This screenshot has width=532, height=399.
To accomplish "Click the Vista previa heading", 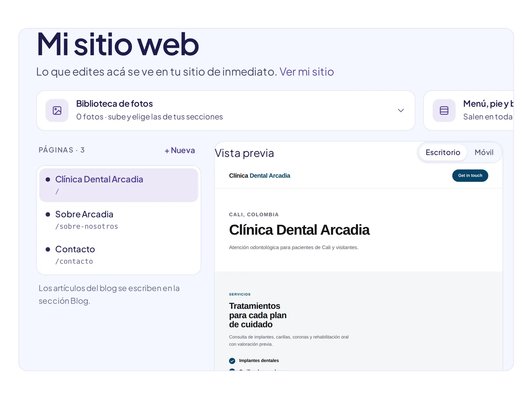I will coord(244,153).
